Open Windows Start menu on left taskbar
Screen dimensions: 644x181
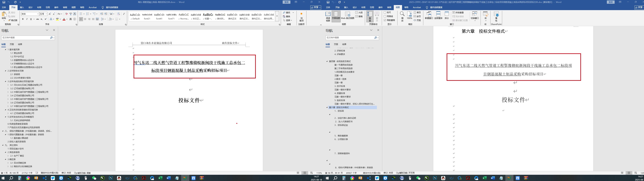[x=3, y=178]
